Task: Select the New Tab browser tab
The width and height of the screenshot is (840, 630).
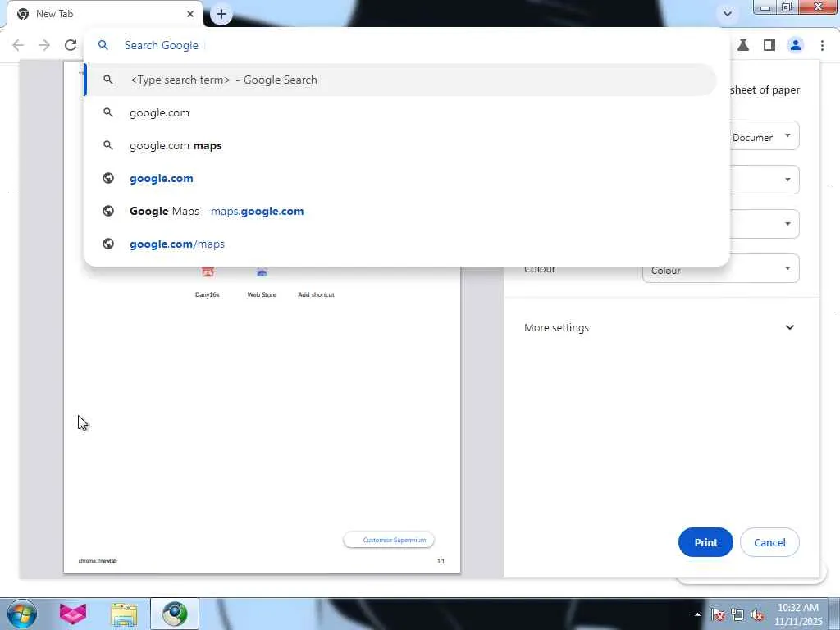Action: coord(104,14)
